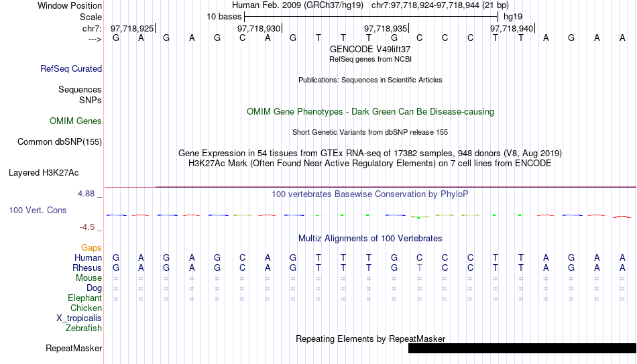Click Multiz Alignments of 100 Vertebrates title

tap(370, 239)
